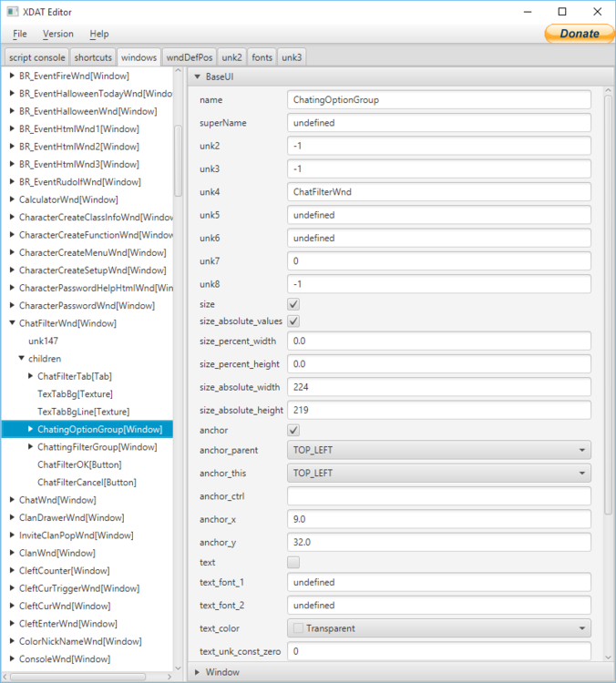Switch to the fonts tab
The width and height of the screenshot is (616, 683).
(x=262, y=57)
